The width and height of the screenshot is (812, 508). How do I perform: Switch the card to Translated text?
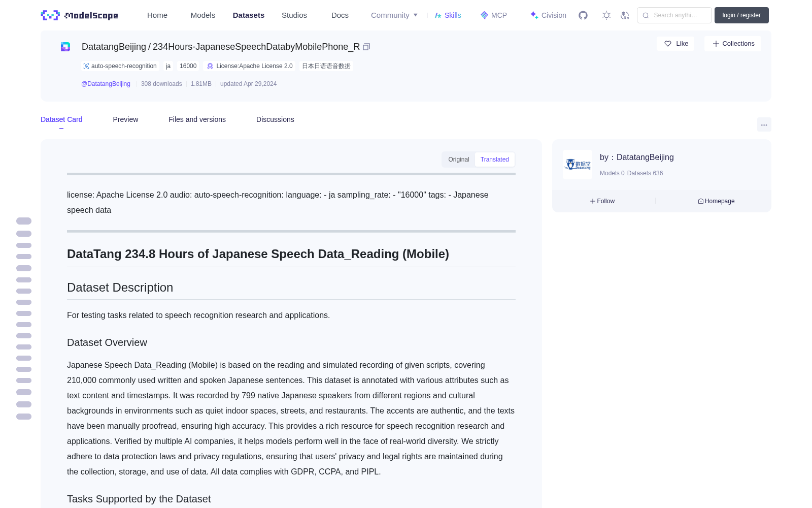(495, 160)
